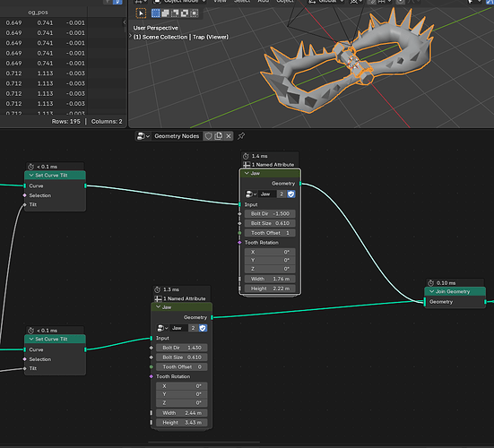Click Bolt Size 0.610 field on lower Jaw
The image size is (494, 448).
pyautogui.click(x=182, y=358)
